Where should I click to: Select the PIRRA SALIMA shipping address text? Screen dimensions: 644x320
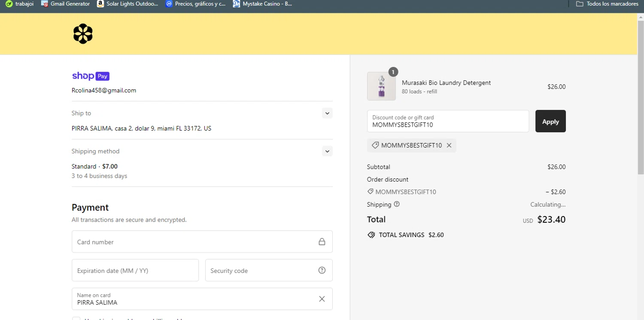tap(141, 128)
